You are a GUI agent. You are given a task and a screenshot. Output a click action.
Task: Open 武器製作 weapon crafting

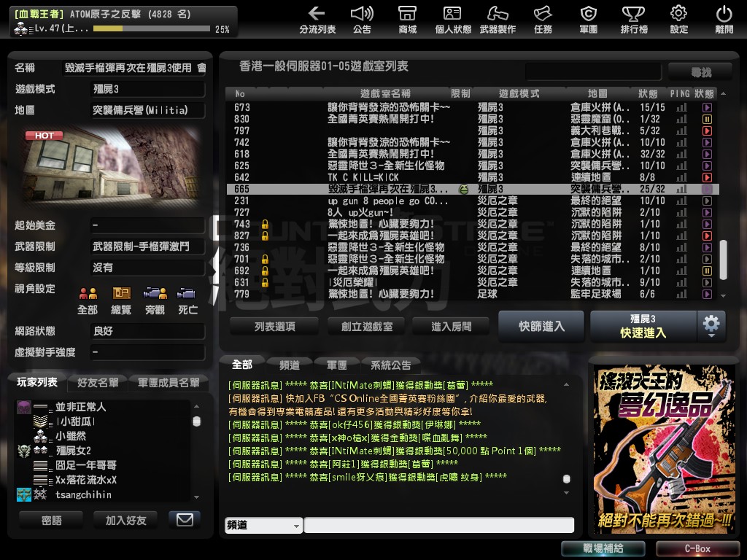pyautogui.click(x=498, y=20)
